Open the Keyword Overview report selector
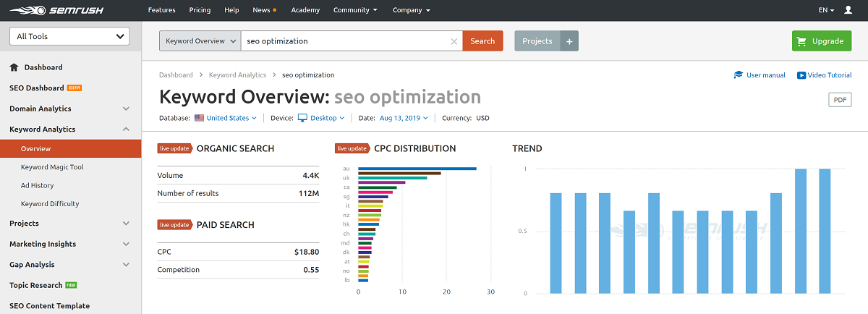This screenshot has width=868, height=314. 200,41
